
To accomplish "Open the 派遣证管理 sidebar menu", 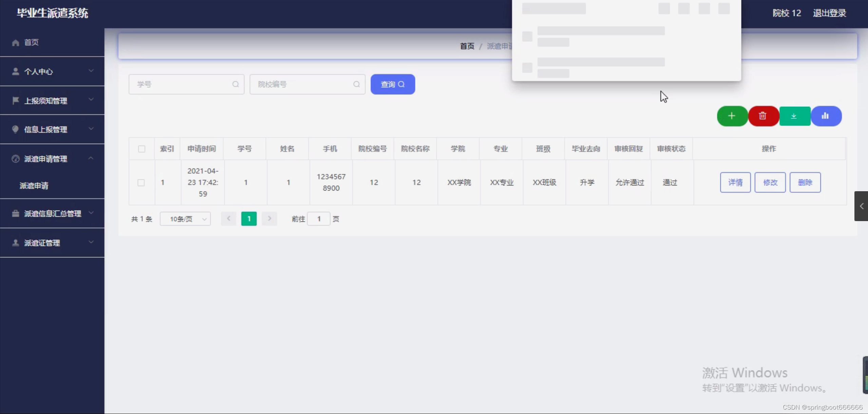I will 52,242.
